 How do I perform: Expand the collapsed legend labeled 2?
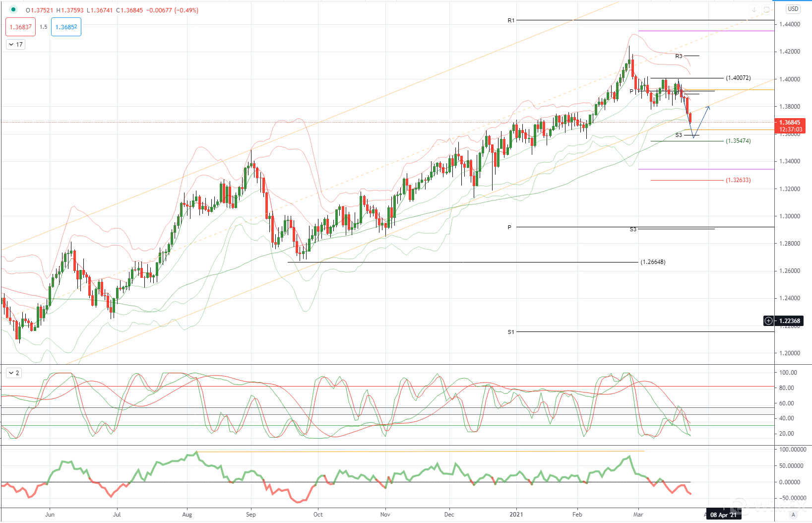14,373
